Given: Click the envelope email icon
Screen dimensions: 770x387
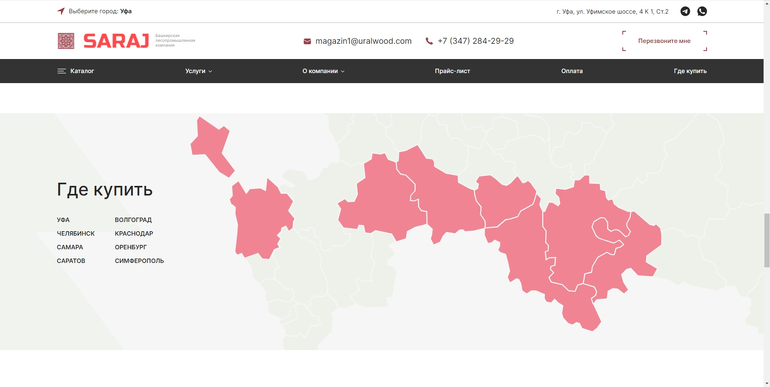Looking at the screenshot, I should [307, 41].
